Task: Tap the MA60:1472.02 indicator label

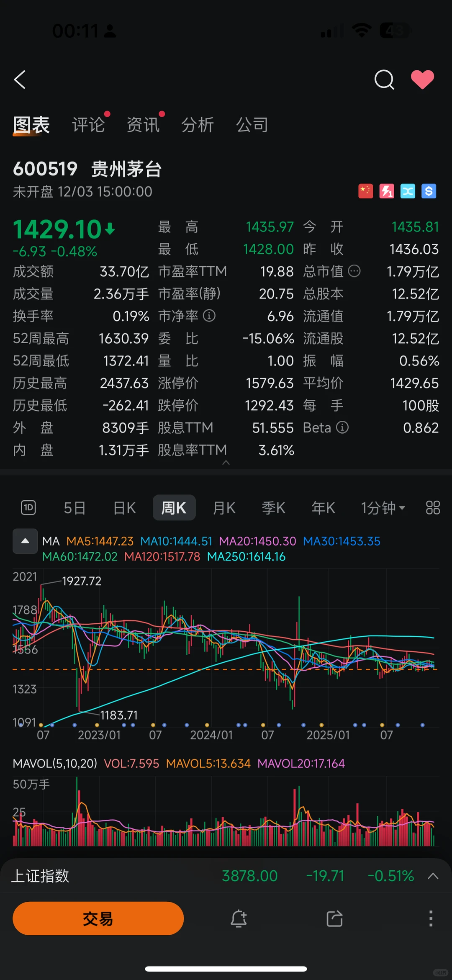Action: tap(80, 557)
